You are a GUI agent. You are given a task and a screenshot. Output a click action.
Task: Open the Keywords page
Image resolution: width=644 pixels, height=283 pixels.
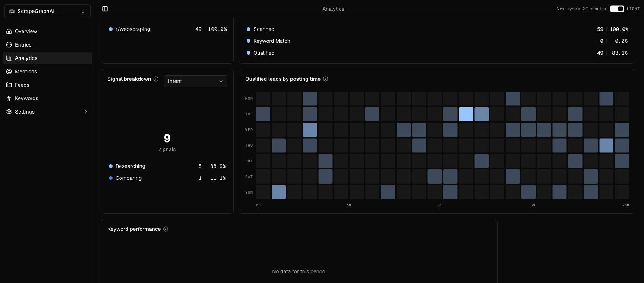tap(47, 98)
